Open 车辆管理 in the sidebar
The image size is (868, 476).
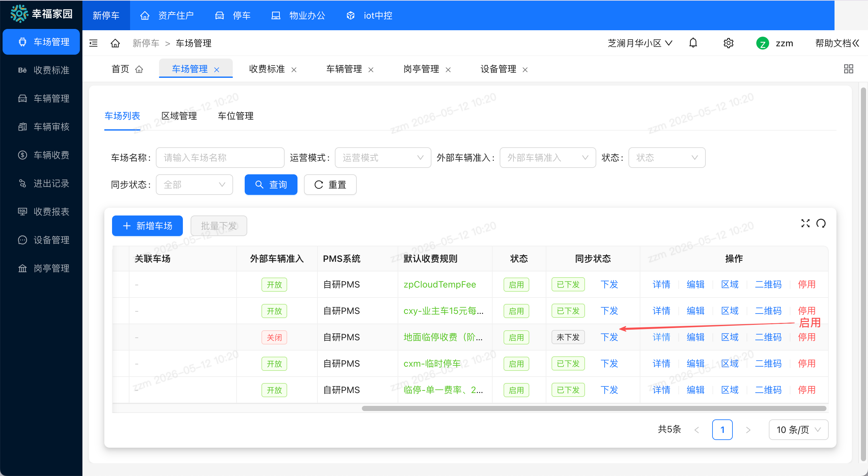41,98
